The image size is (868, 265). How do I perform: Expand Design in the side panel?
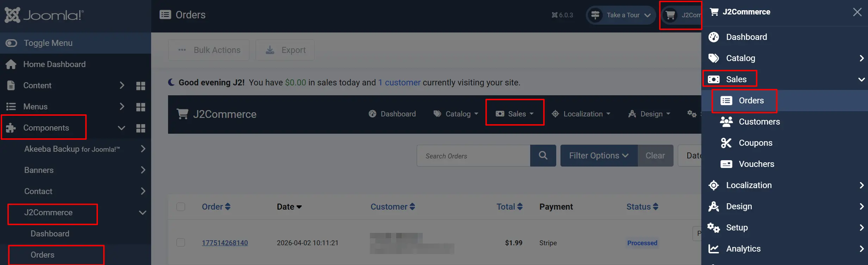[861, 206]
